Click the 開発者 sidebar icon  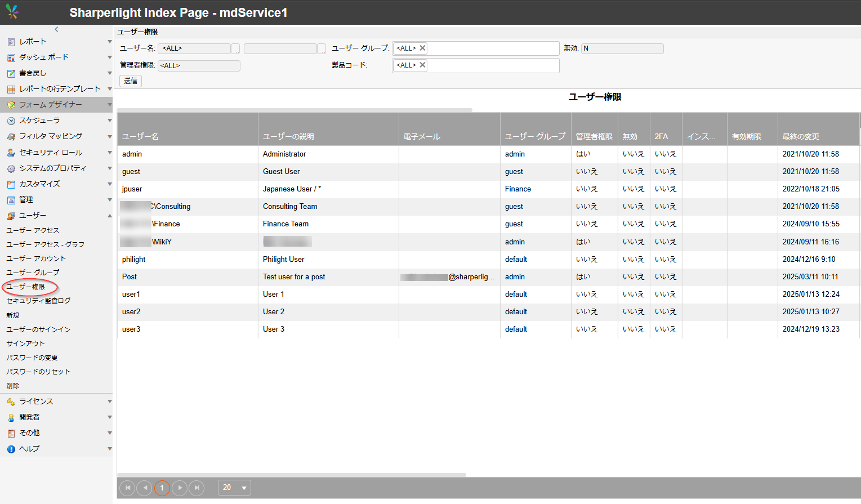[x=11, y=417]
